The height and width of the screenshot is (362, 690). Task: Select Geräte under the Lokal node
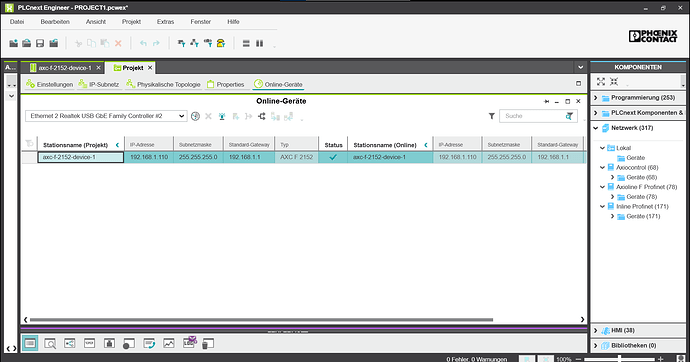point(635,158)
